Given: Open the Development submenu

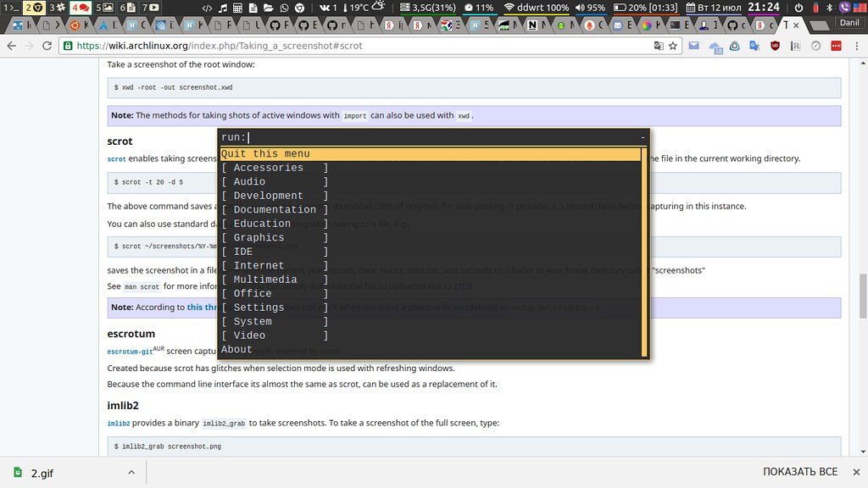Looking at the screenshot, I should click(275, 196).
